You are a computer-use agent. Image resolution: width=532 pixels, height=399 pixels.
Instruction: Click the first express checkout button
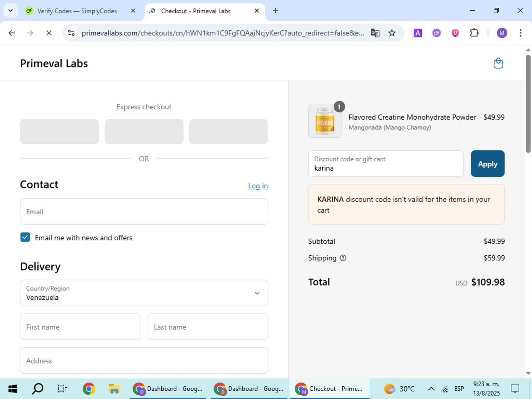tap(59, 132)
